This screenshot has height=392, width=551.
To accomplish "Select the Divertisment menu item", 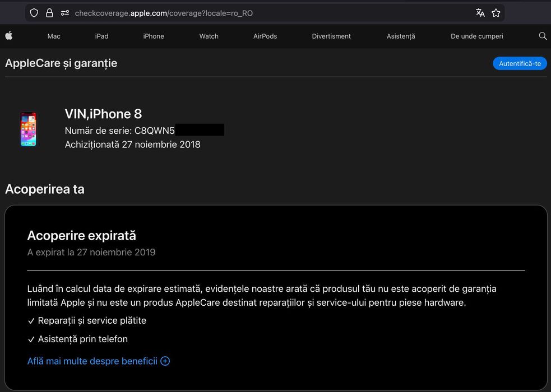I will (331, 36).
